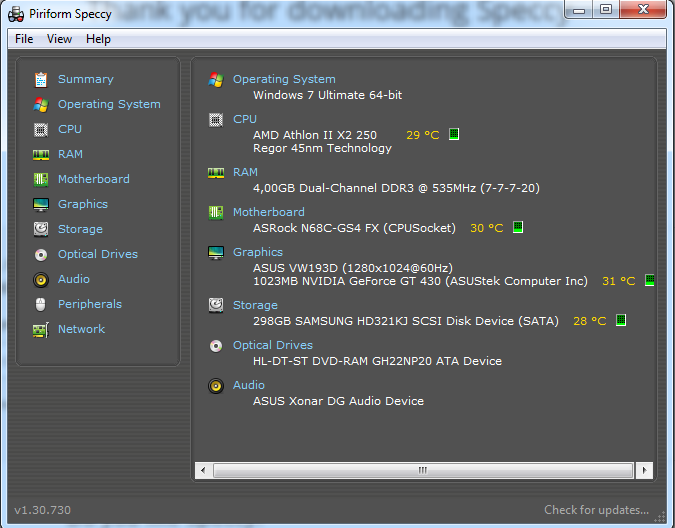Open Audio via the speaker sidebar icon
Viewport: 675px width, 528px height.
[41, 279]
